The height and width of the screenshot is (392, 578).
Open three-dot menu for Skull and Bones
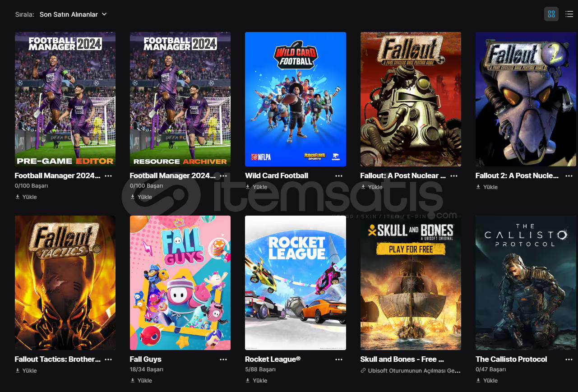pyautogui.click(x=454, y=360)
